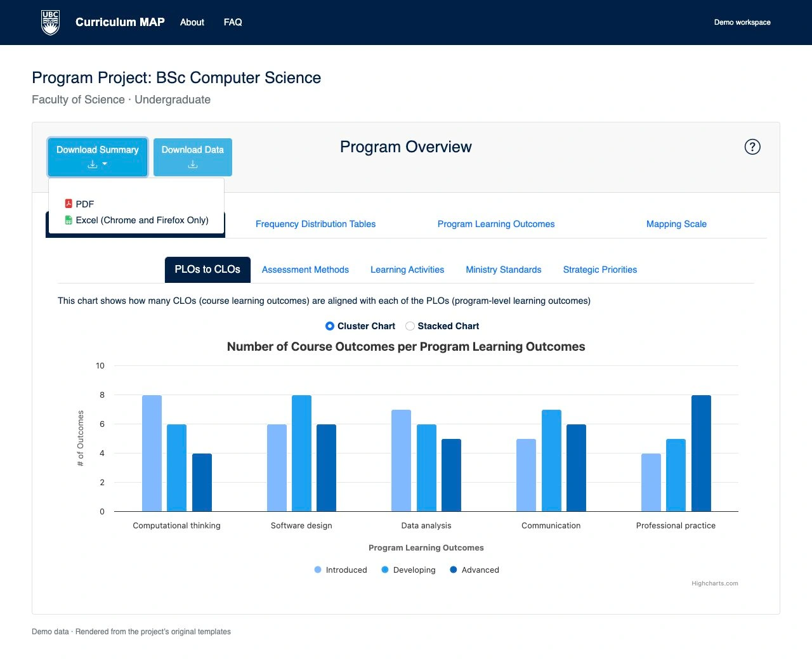This screenshot has height=659, width=812.
Task: Go to the About page
Action: [x=192, y=22]
